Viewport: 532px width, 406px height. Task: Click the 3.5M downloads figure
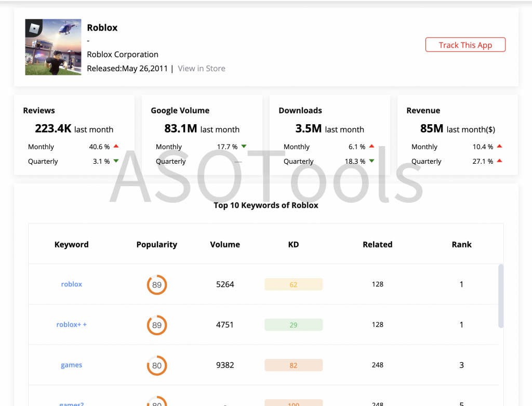309,128
